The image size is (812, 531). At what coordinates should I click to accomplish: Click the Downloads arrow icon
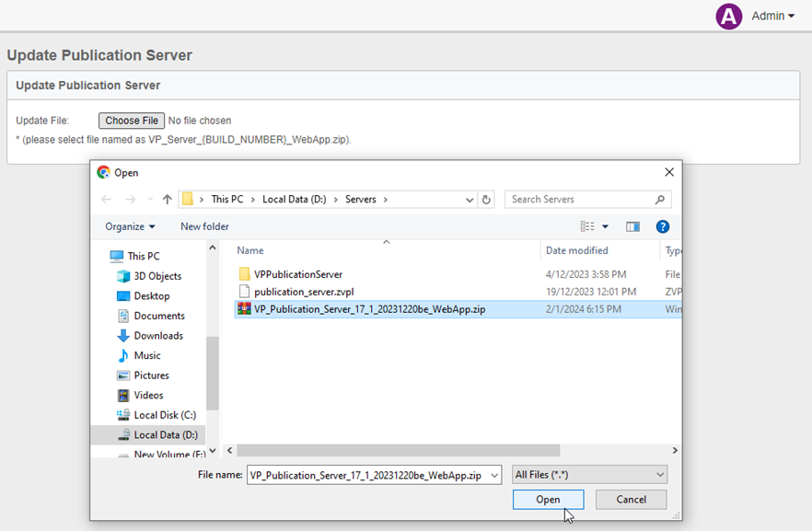pyautogui.click(x=123, y=336)
